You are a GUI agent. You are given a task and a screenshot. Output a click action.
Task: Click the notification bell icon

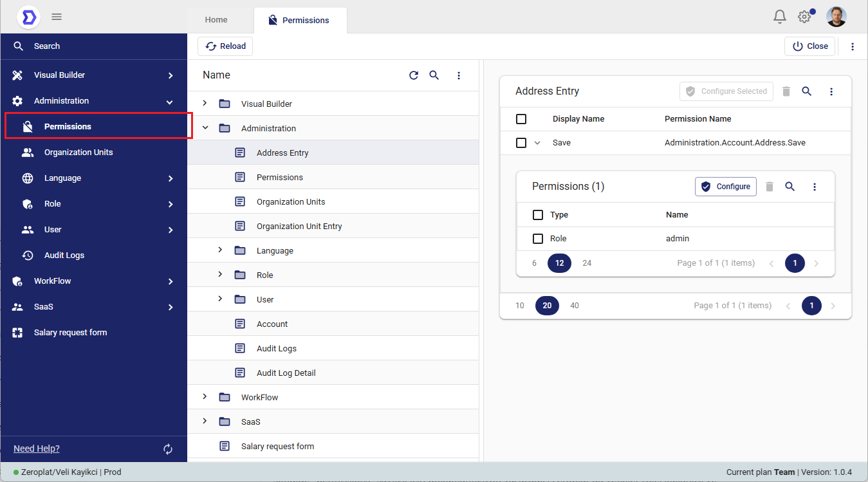pos(779,17)
